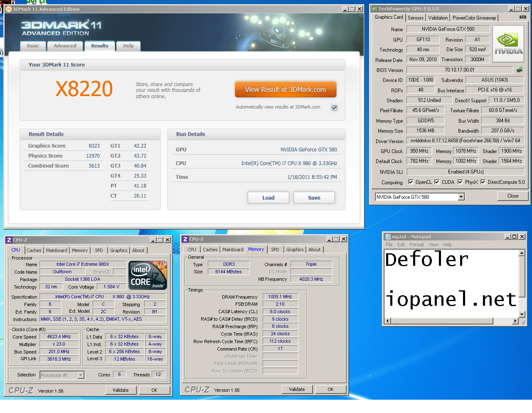Viewport: 532px width, 413px height.
Task: Click the left CPU-Z window title icon
Action: pyautogui.click(x=9, y=240)
